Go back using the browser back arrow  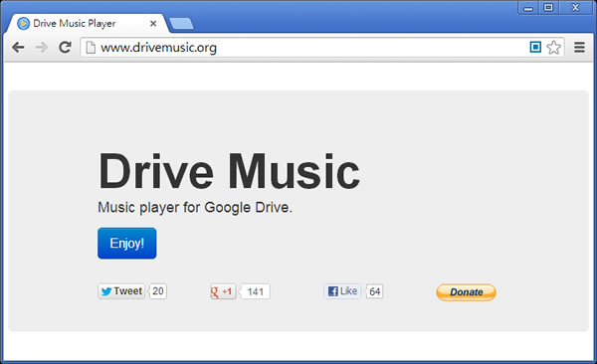coord(18,48)
